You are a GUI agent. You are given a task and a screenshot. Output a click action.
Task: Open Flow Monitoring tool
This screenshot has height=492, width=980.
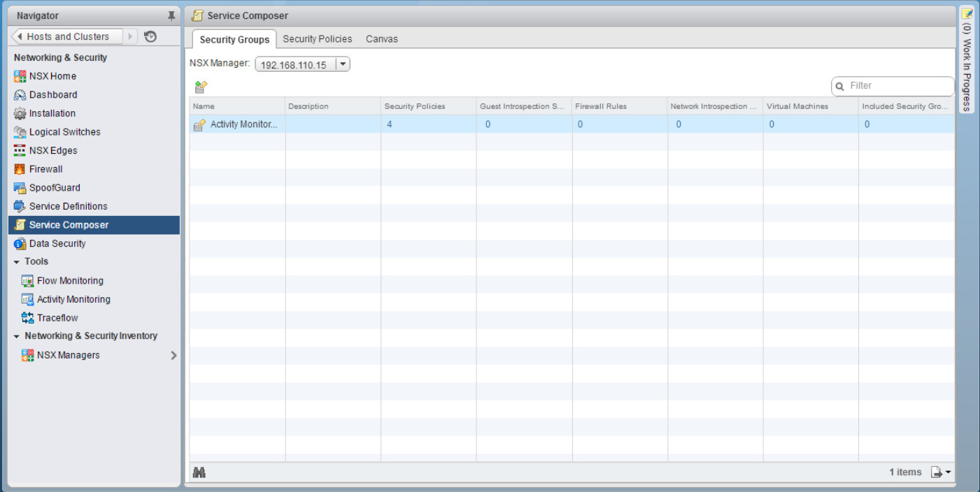pos(70,281)
